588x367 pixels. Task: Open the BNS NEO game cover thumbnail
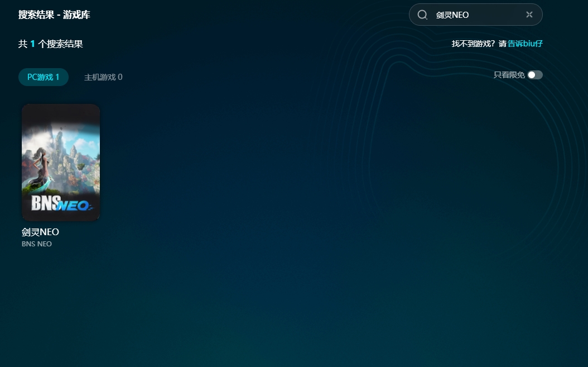coord(61,163)
